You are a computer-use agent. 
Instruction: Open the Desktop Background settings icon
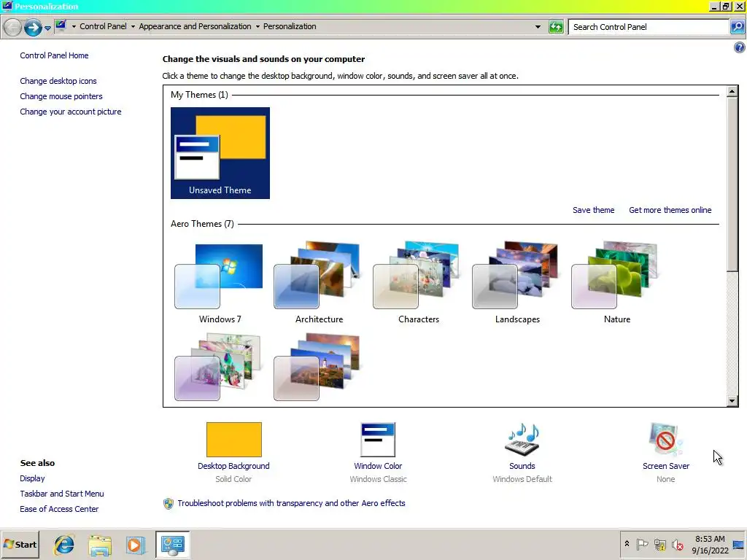[x=234, y=439]
